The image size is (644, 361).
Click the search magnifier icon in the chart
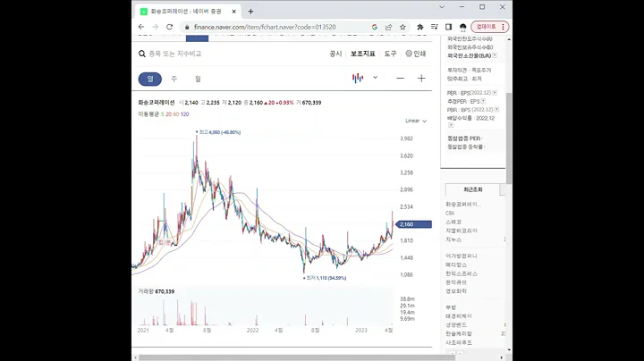(142, 54)
